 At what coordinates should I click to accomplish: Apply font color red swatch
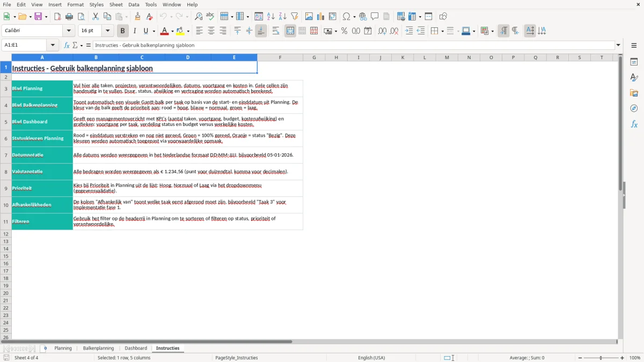pos(165,31)
